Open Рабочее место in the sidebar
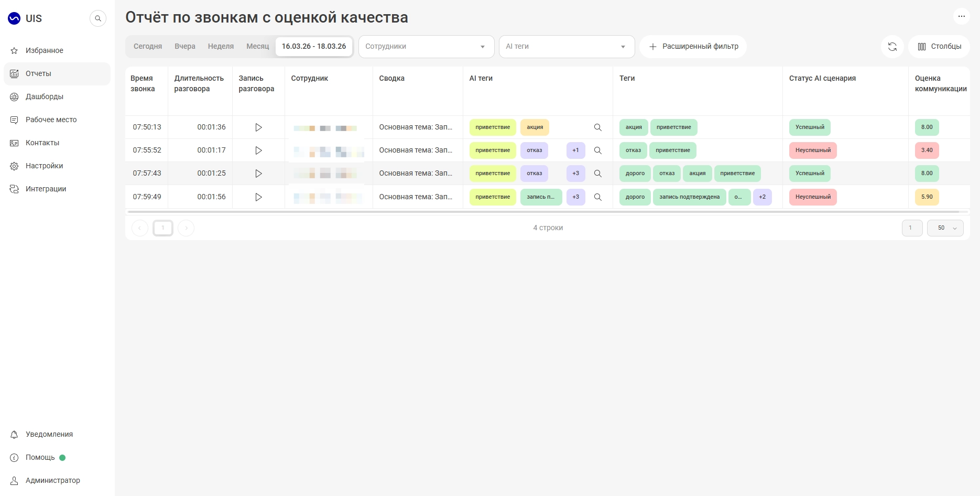 pos(57,120)
